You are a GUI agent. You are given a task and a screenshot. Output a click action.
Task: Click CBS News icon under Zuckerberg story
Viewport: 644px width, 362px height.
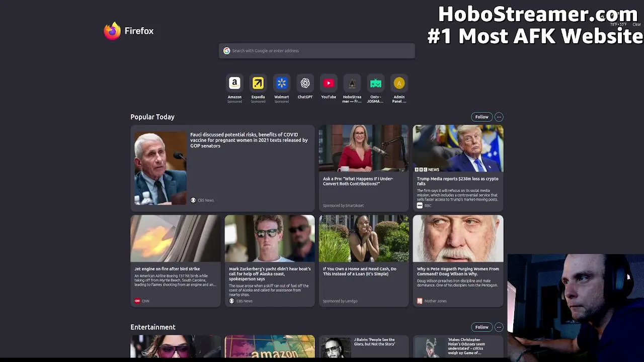click(x=231, y=301)
